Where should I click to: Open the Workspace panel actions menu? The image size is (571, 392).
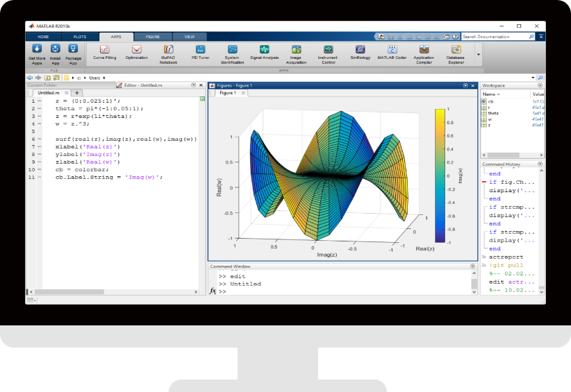point(540,85)
